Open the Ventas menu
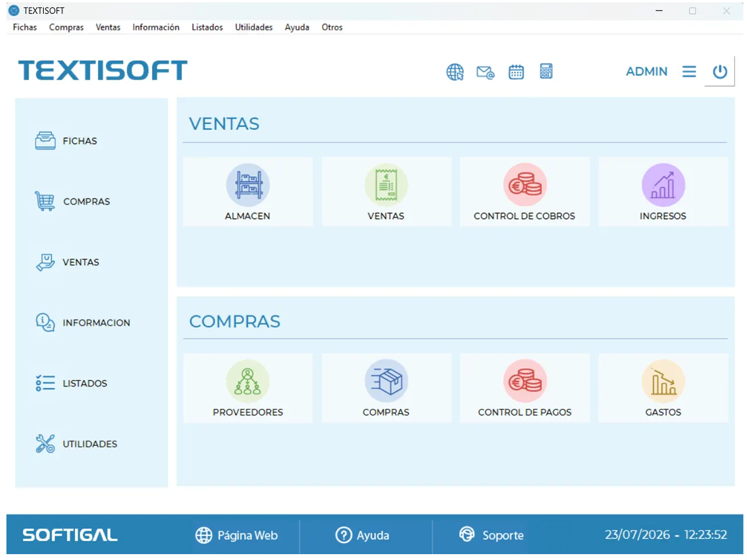The width and height of the screenshot is (747, 560). (108, 28)
